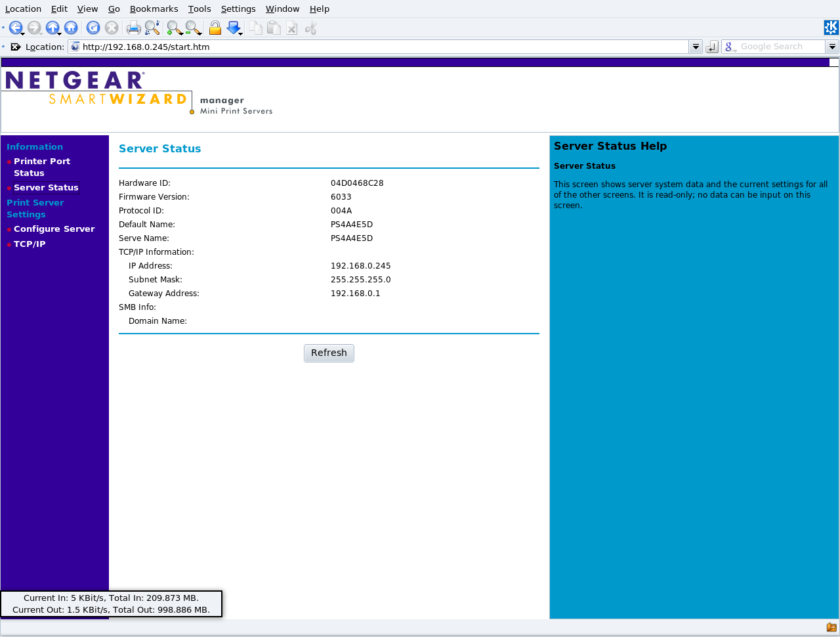Click the Print Server Settings sidebar heading
840x637 pixels.
coord(35,208)
